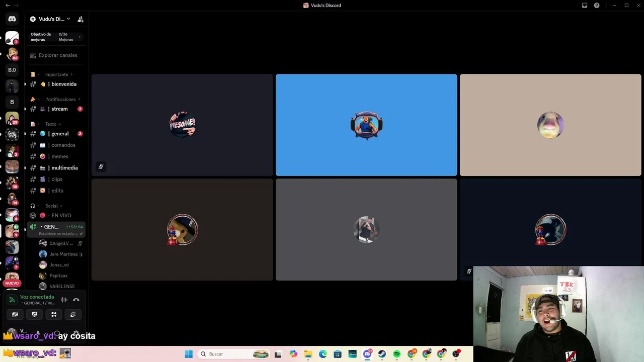Image resolution: width=644 pixels, height=362 pixels.
Task: Open Steam from taskbar
Action: (382, 354)
